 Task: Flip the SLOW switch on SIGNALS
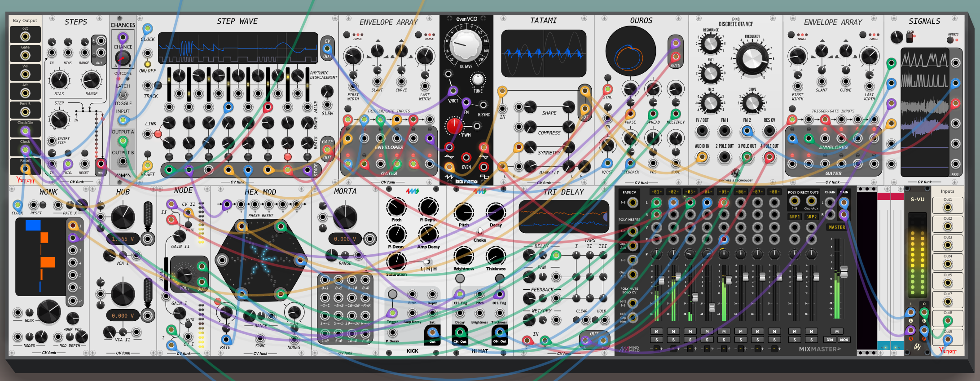coord(910,38)
